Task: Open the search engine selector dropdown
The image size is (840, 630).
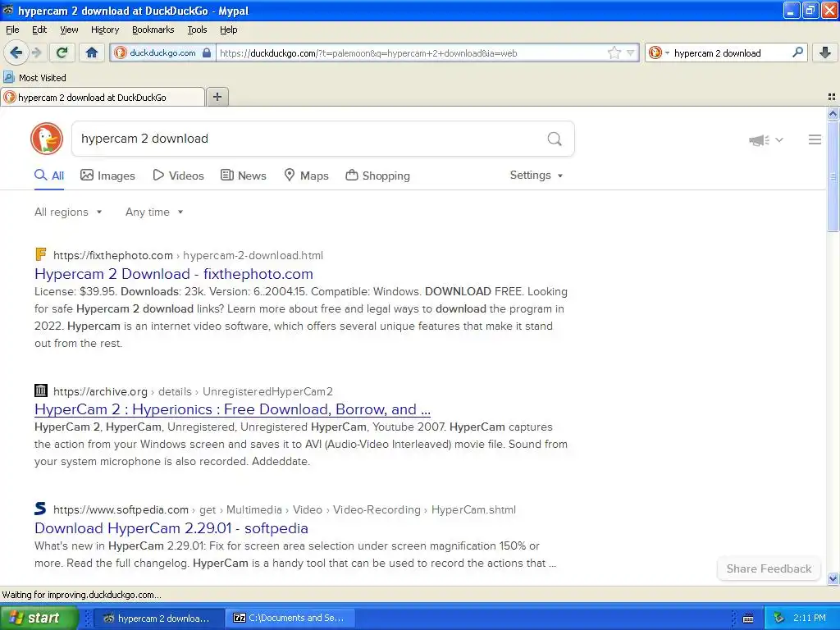Action: 659,52
